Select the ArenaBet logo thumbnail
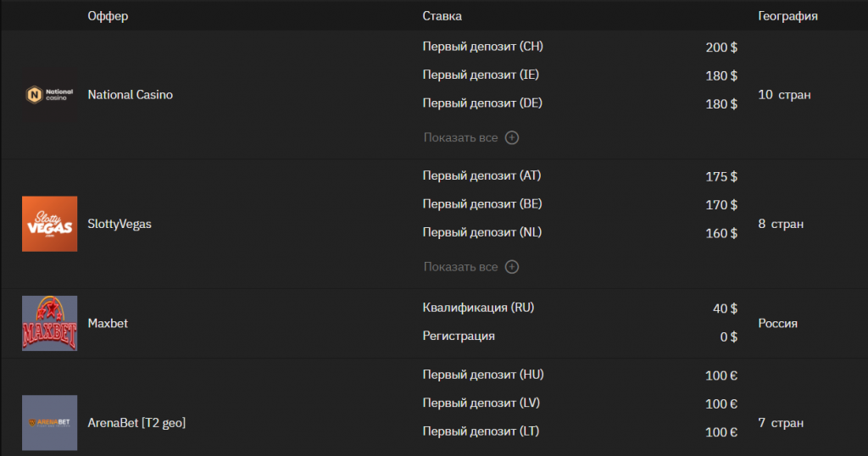 coord(50,423)
